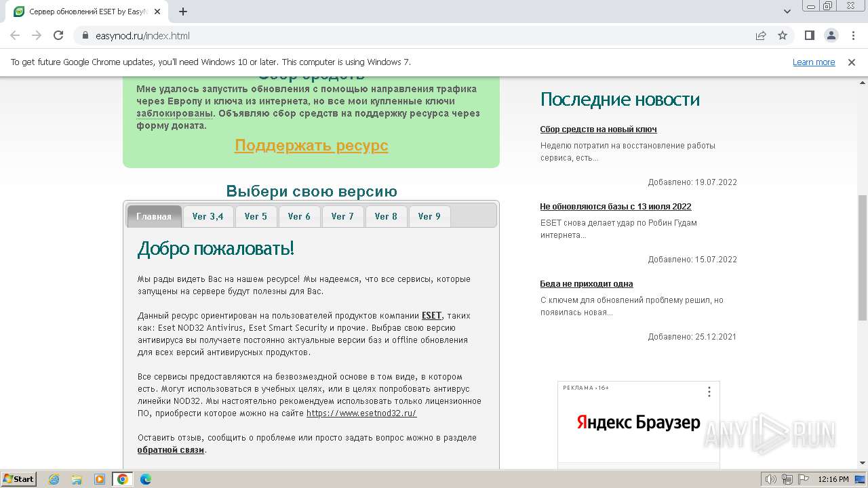Follow the заблокированы link
The image size is (868, 488).
175,113
